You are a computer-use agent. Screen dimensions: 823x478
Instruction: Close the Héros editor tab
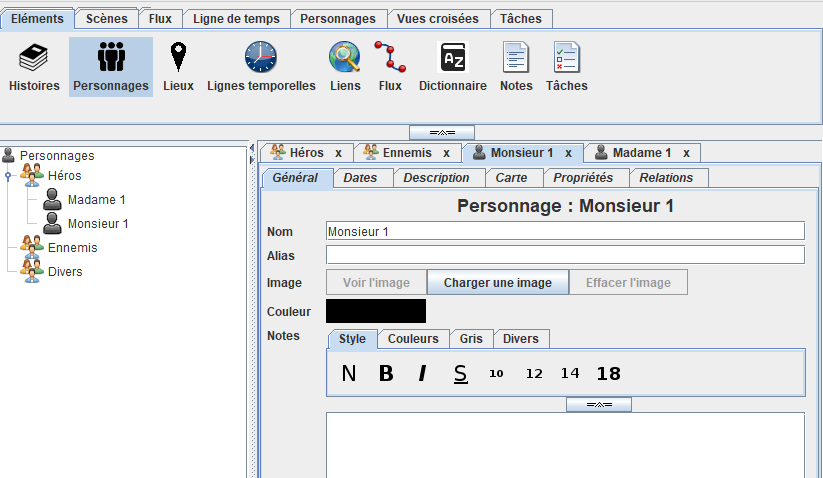pos(339,153)
